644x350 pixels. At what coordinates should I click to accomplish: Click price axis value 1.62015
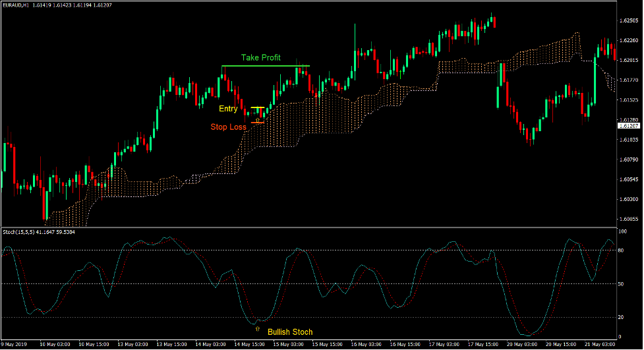click(628, 60)
